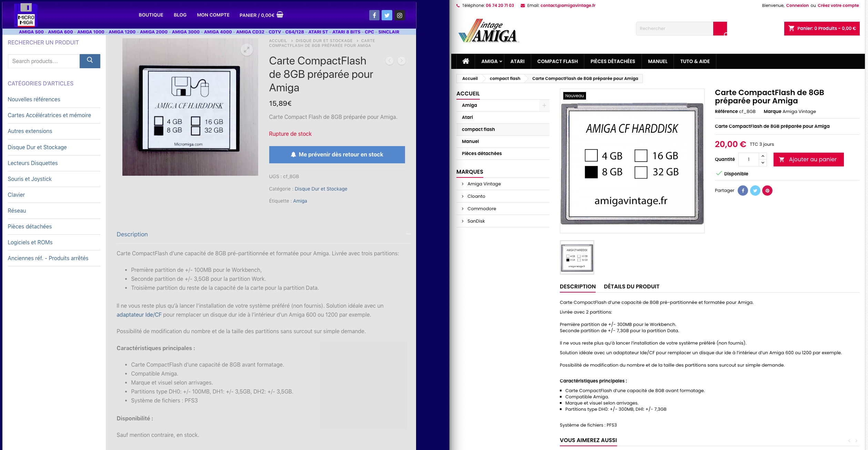Open COMPACT FLASH in navigation bar
The image size is (868, 450).
pos(557,61)
